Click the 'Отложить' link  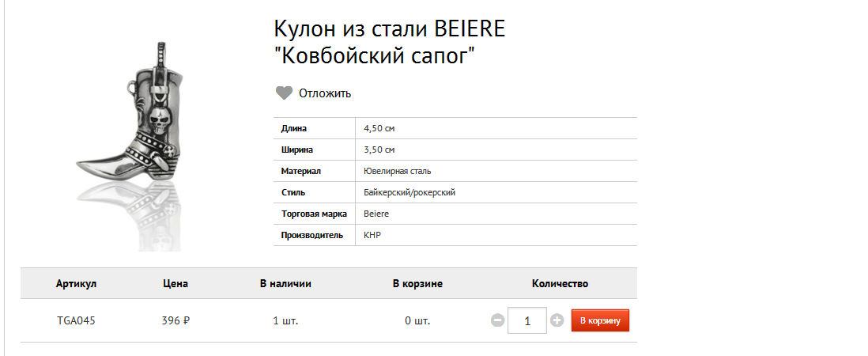[325, 93]
